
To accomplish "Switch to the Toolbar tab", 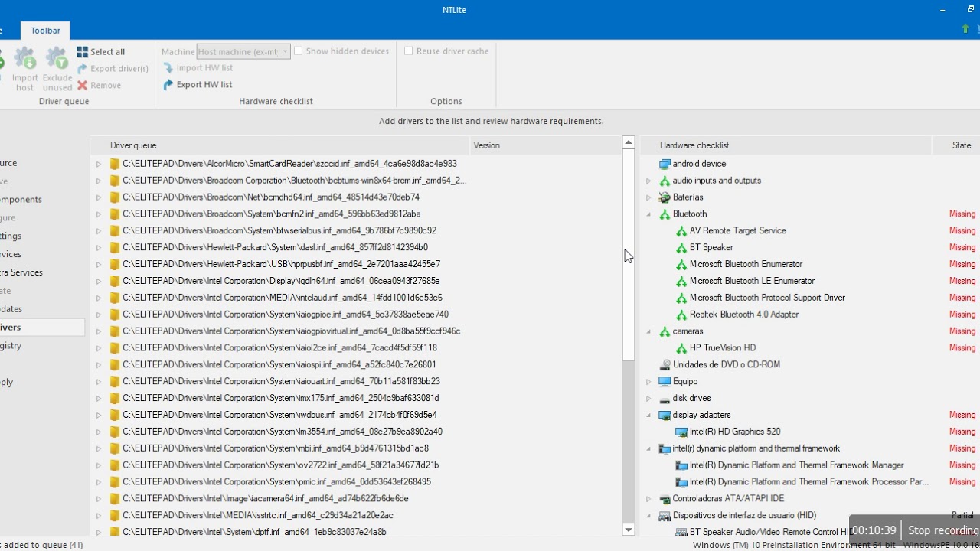I will pyautogui.click(x=45, y=31).
